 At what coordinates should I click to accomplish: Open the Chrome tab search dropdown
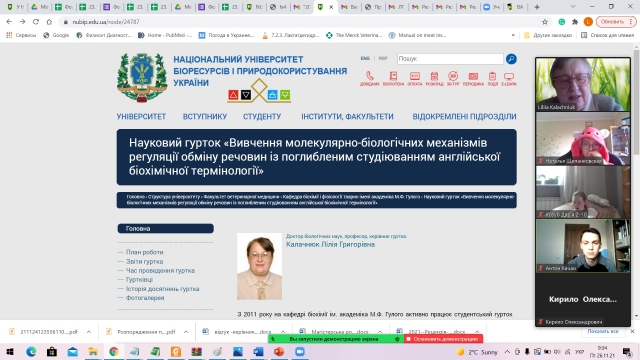pos(573,7)
